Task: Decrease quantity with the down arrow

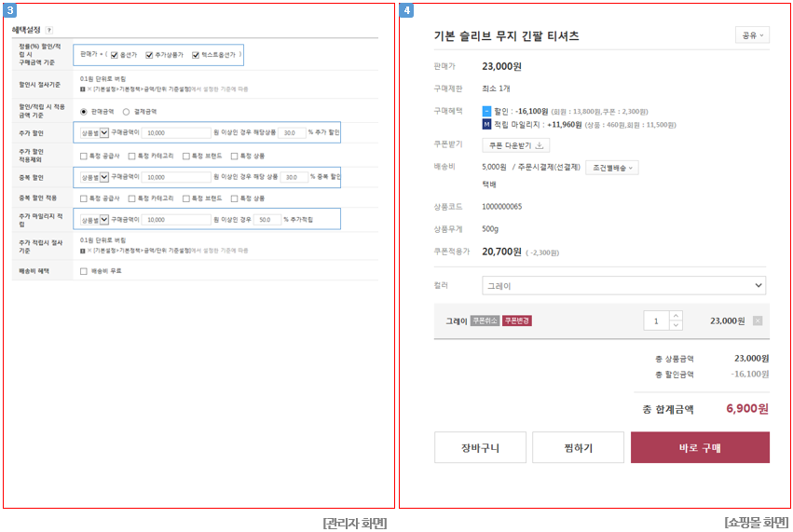Action: coord(677,325)
